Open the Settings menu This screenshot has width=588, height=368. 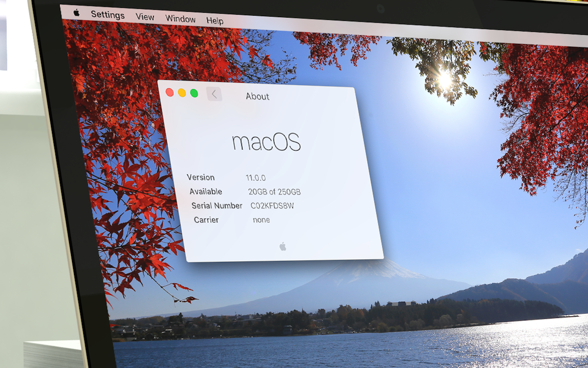coord(108,15)
